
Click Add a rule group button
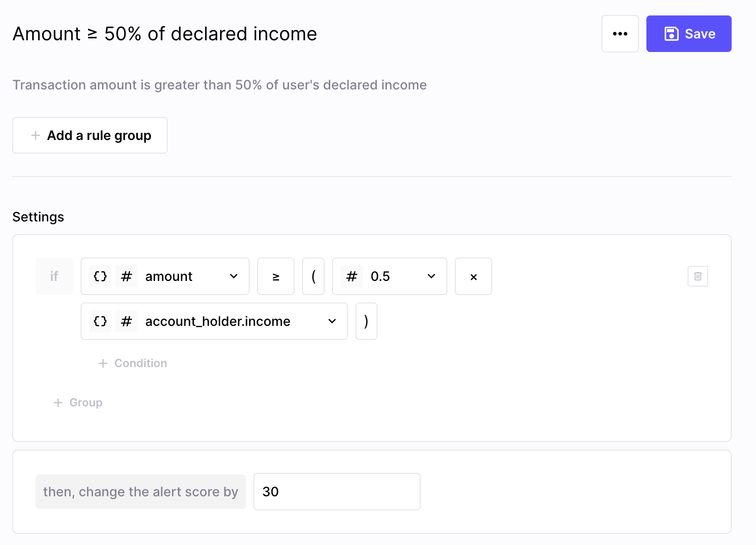(90, 135)
